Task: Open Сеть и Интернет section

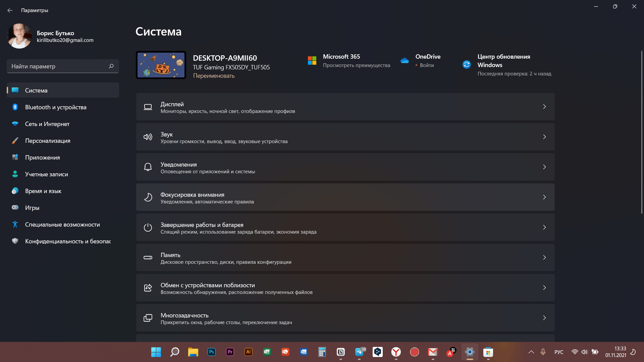Action: point(63,124)
